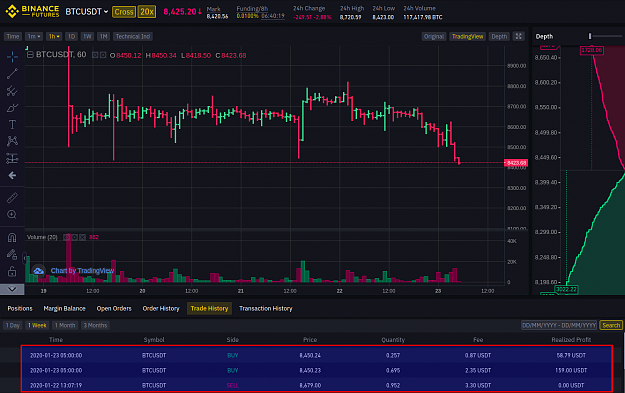Viewport: 625px width, 393px height.
Task: Remove the Volume (20) indicator
Action: pyautogui.click(x=82, y=237)
